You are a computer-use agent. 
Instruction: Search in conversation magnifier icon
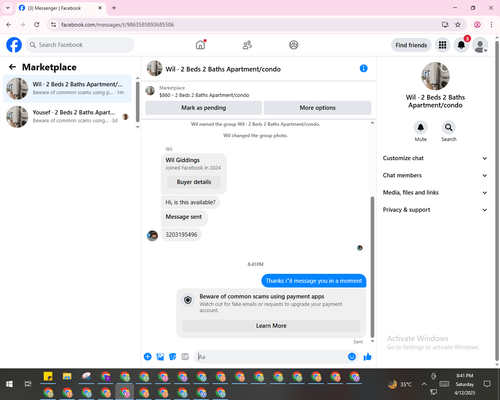(x=449, y=127)
